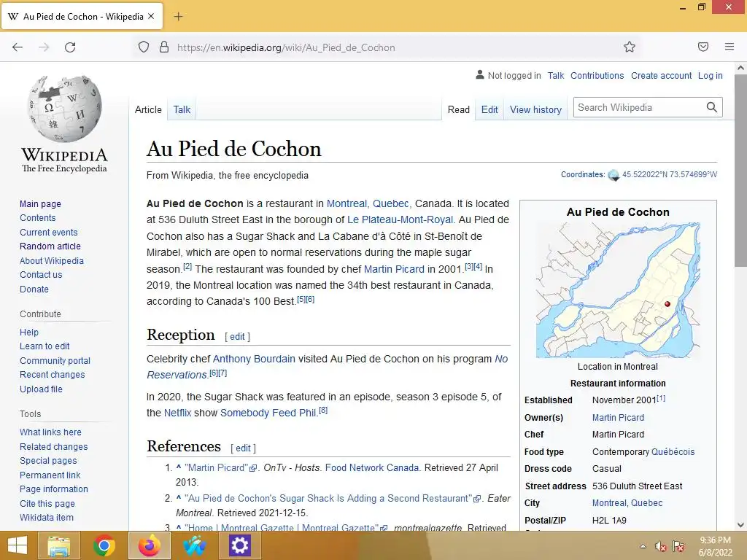This screenshot has width=747, height=560.
Task: Follow the Martin Picard link in the intro
Action: [x=394, y=269]
